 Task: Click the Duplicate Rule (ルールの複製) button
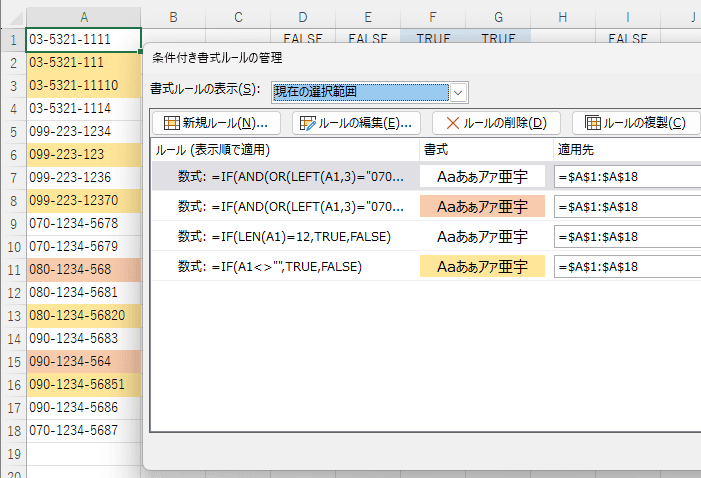[x=636, y=123]
